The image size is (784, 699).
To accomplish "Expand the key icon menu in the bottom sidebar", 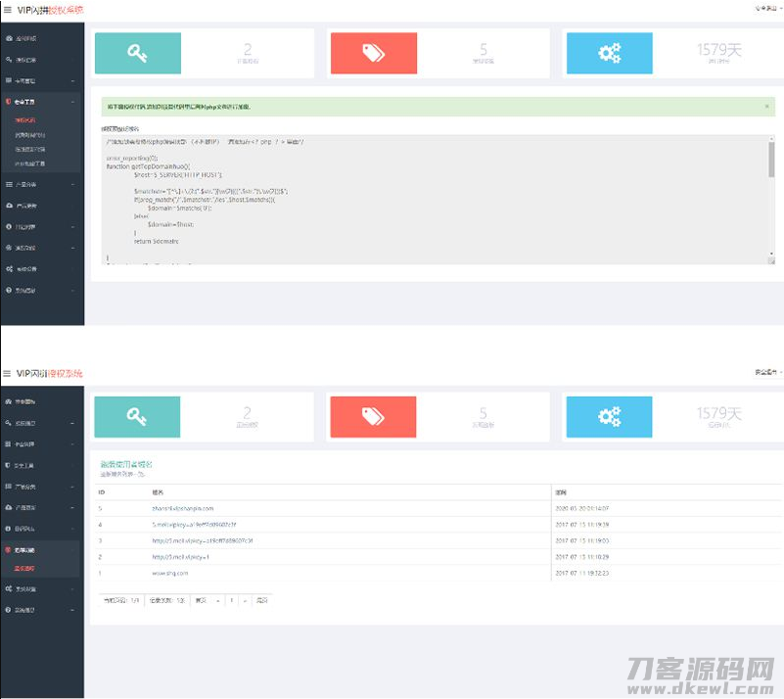I will point(39,423).
